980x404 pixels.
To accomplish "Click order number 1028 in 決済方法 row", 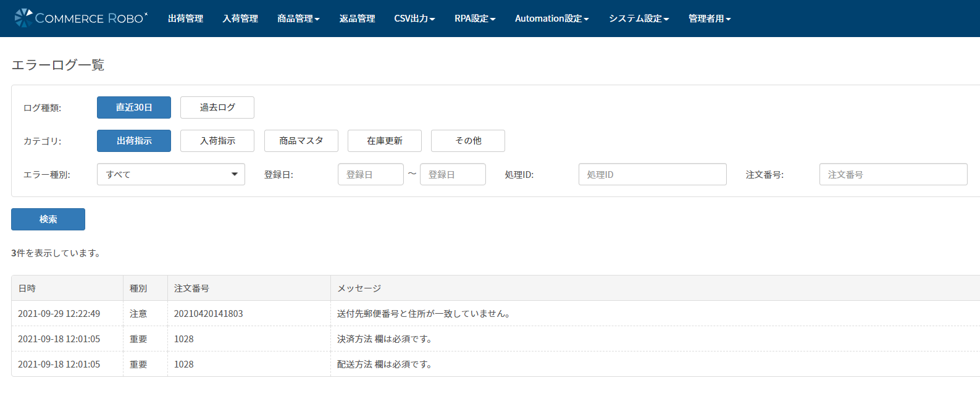I will (x=184, y=339).
